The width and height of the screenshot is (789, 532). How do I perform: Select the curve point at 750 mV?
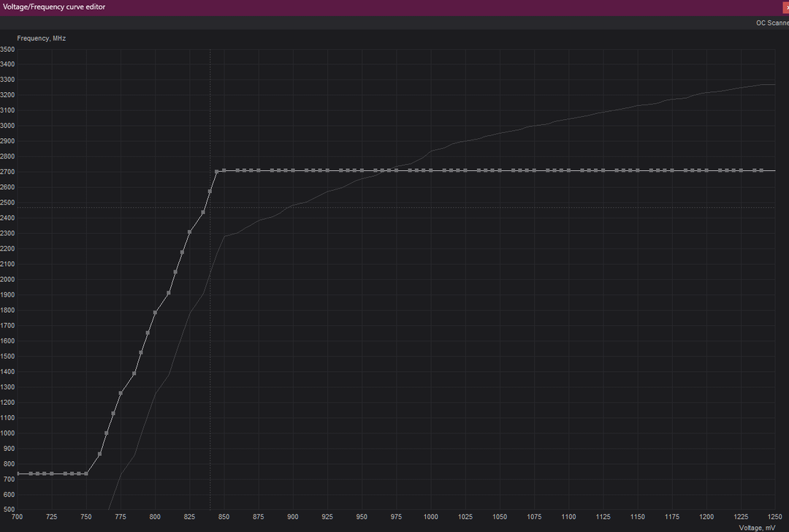click(x=86, y=474)
